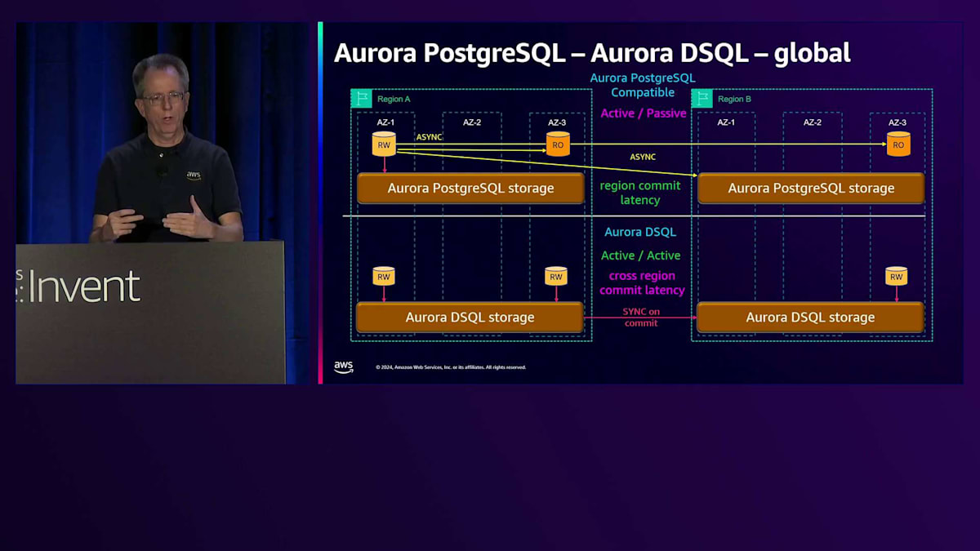Click the Aurora PostgreSQL storage box in Region A
Image resolution: width=980 pixels, height=551 pixels.
point(470,188)
